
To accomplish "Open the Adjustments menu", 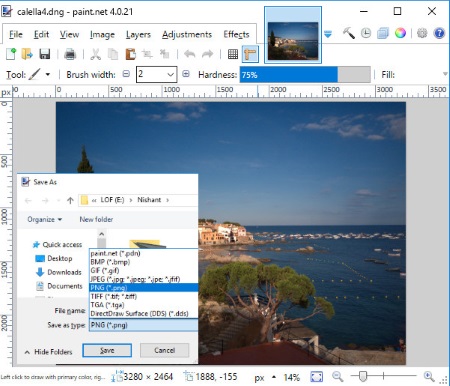I will click(x=187, y=34).
